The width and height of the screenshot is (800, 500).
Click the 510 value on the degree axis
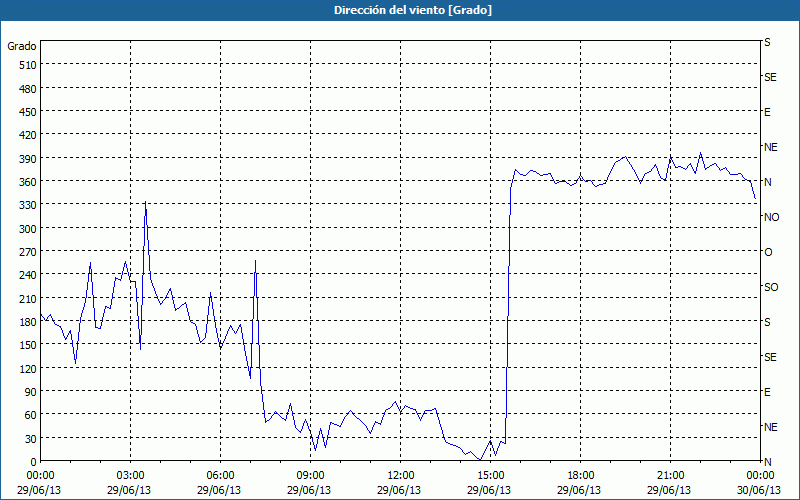tap(29, 65)
